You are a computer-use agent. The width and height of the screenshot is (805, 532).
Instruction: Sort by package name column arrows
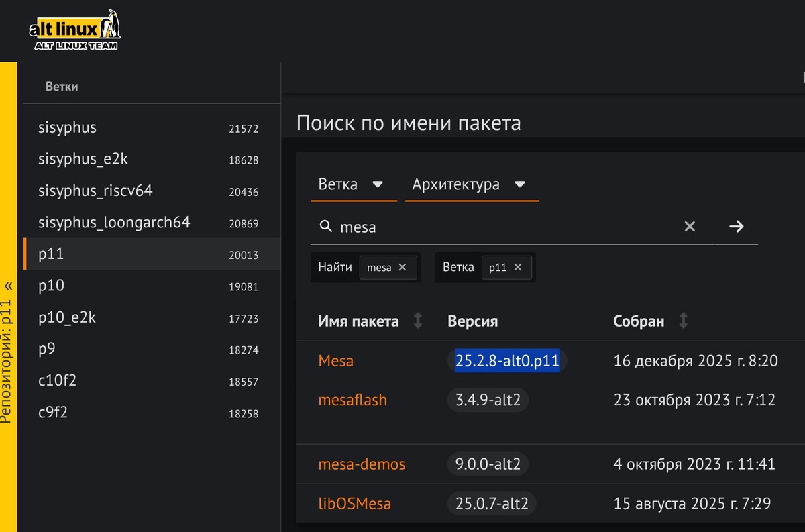[x=418, y=321]
